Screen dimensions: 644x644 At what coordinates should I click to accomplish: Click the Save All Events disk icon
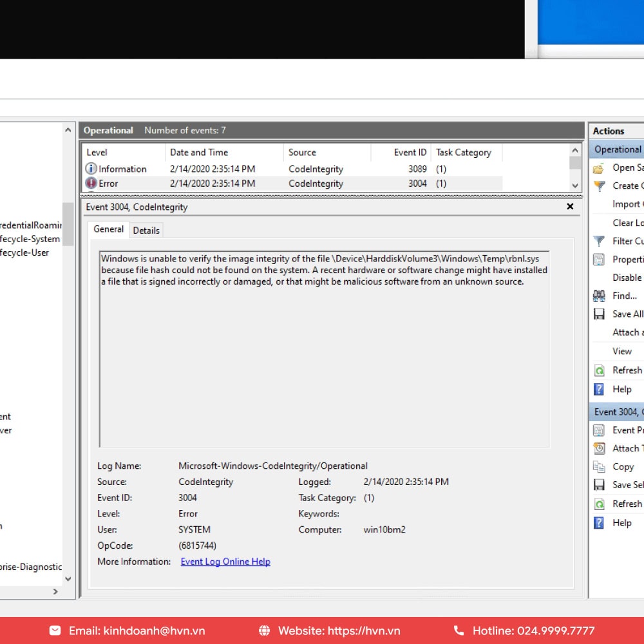(x=599, y=314)
